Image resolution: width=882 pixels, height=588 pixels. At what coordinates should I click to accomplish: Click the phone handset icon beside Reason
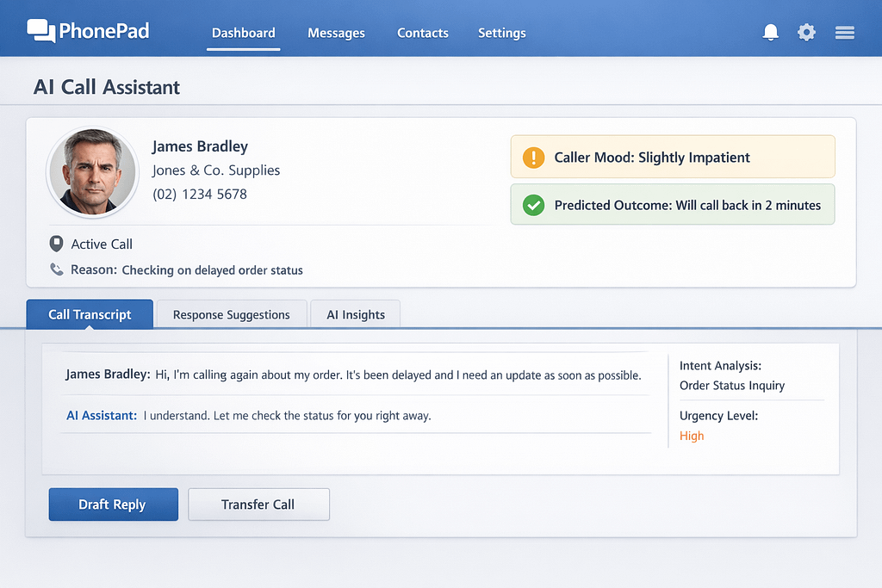point(56,269)
